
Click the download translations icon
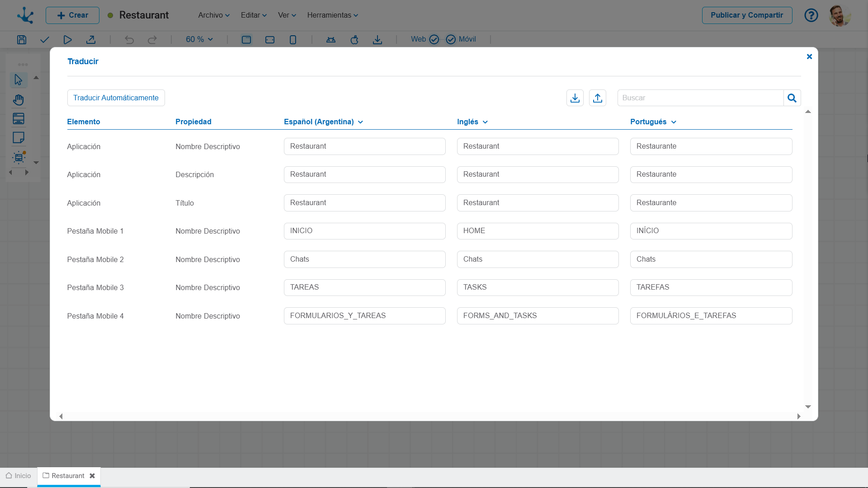click(x=575, y=98)
